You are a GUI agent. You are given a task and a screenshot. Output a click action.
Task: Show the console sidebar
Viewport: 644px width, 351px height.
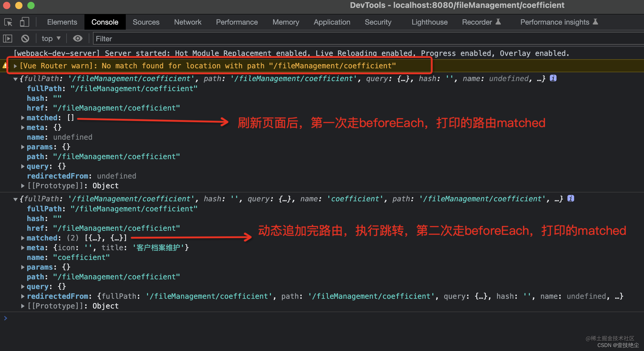[8, 39]
